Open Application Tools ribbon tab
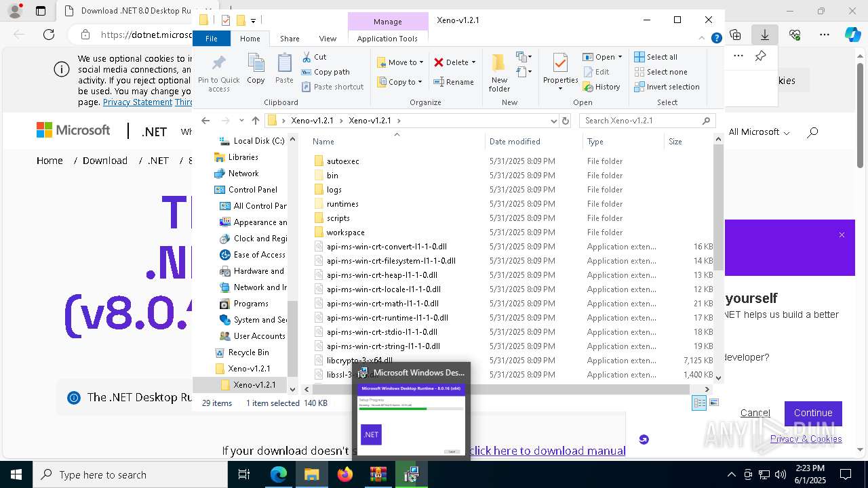868x488 pixels. point(387,39)
